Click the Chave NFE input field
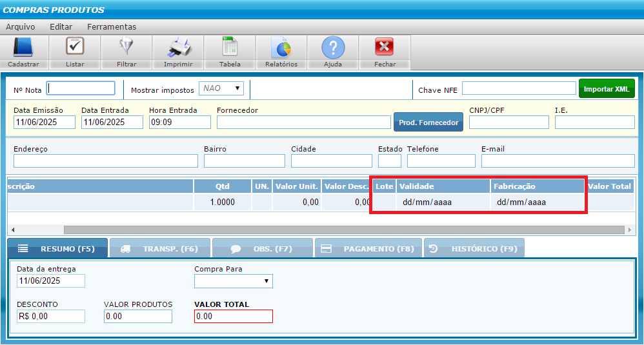The width and height of the screenshot is (644, 345). pos(519,88)
